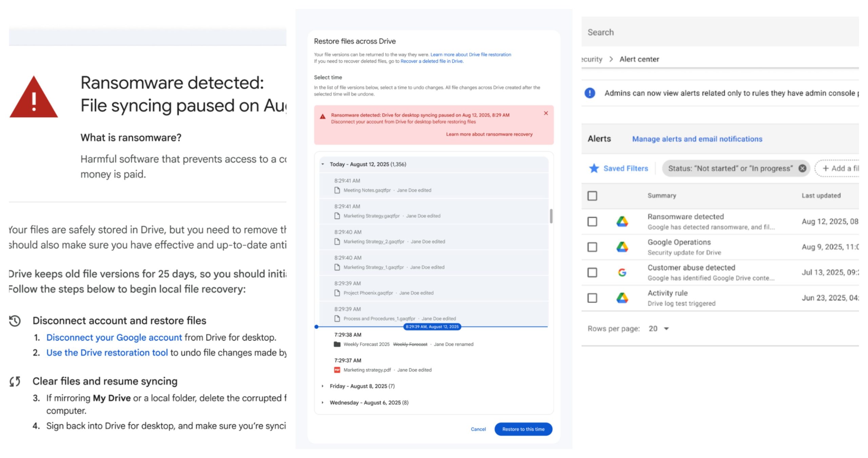868x458 pixels.
Task: Click the Saved Filters star icon
Action: click(594, 168)
